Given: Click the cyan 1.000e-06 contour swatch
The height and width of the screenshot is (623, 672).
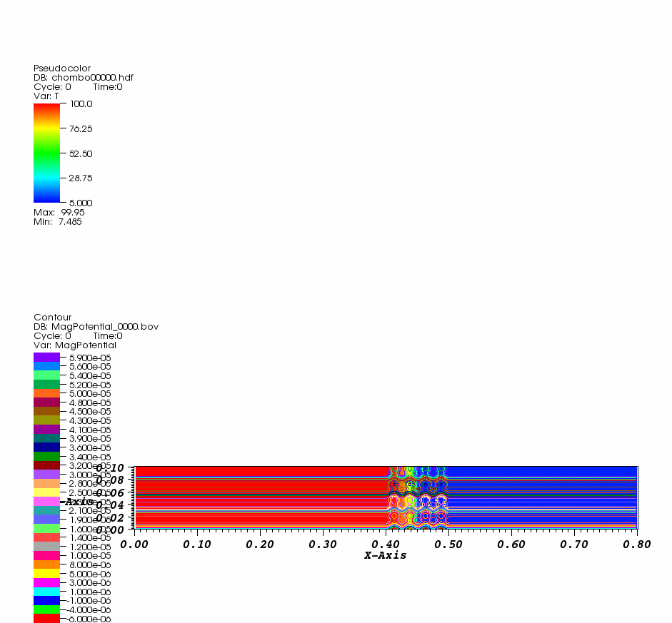Looking at the screenshot, I should [46, 592].
